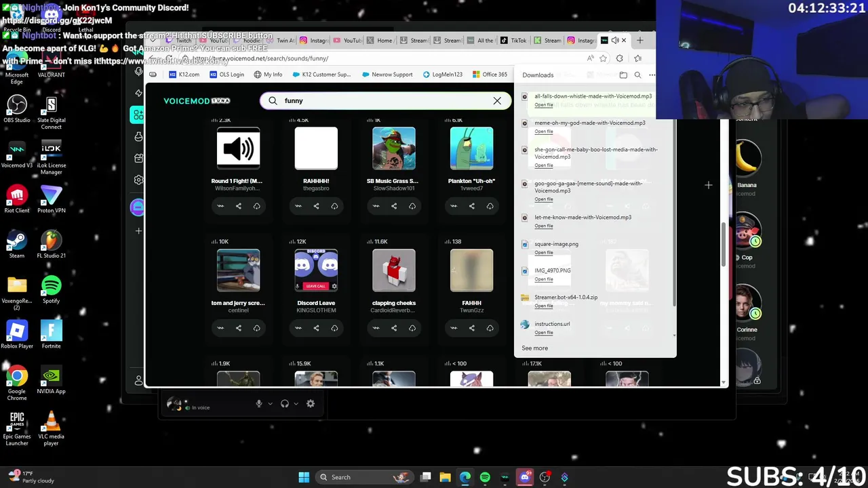Share the tom and jerry scream sound
Image resolution: width=868 pixels, height=488 pixels.
[239, 328]
